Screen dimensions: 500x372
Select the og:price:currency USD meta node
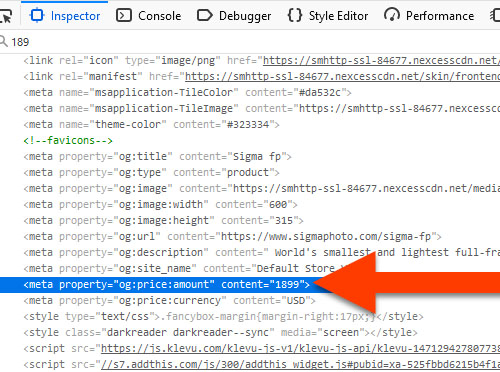[x=169, y=300]
